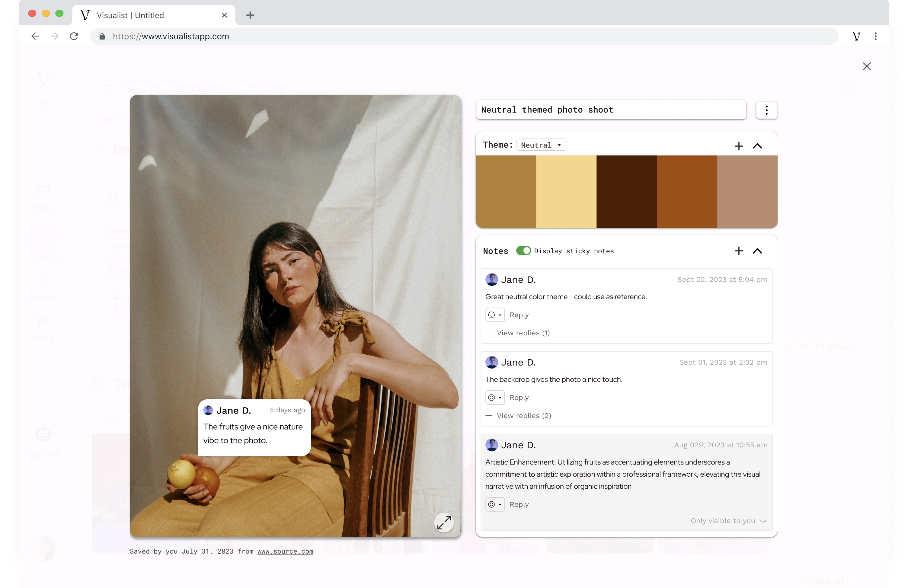Viewport: 908px width, 588px height.
Task: Open the Neutral theme dropdown
Action: pos(541,145)
